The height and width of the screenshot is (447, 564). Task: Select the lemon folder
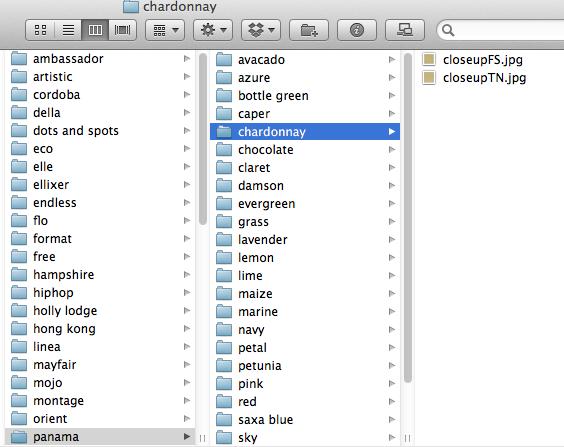click(305, 257)
